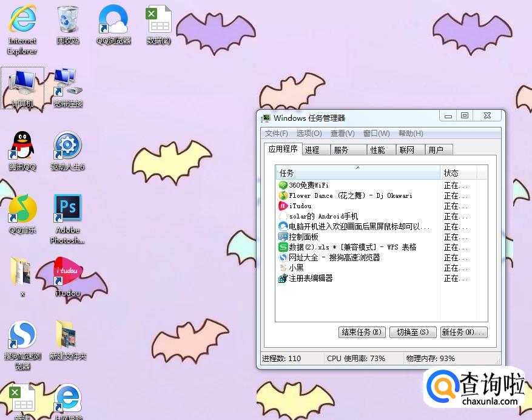Open the 选项(O) menu

click(309, 134)
